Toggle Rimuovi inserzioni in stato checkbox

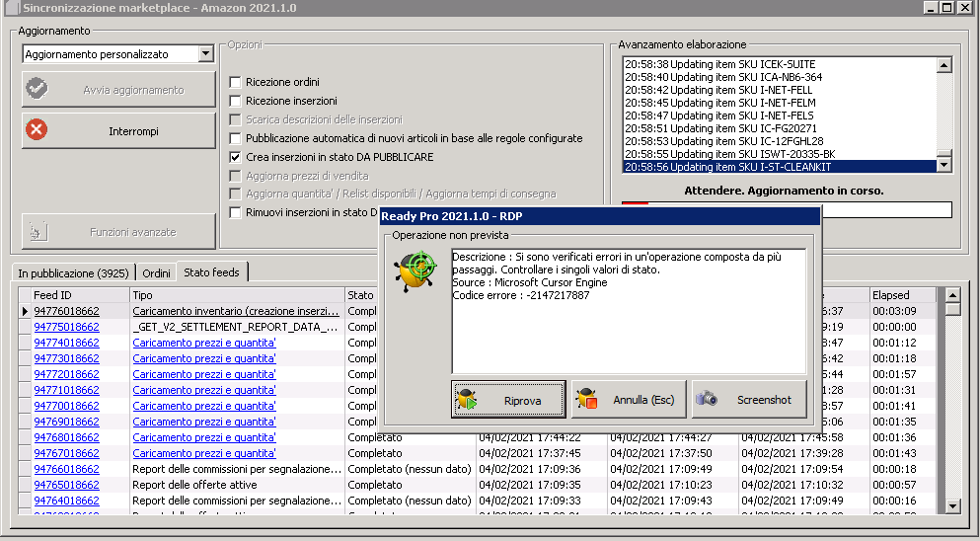(235, 212)
